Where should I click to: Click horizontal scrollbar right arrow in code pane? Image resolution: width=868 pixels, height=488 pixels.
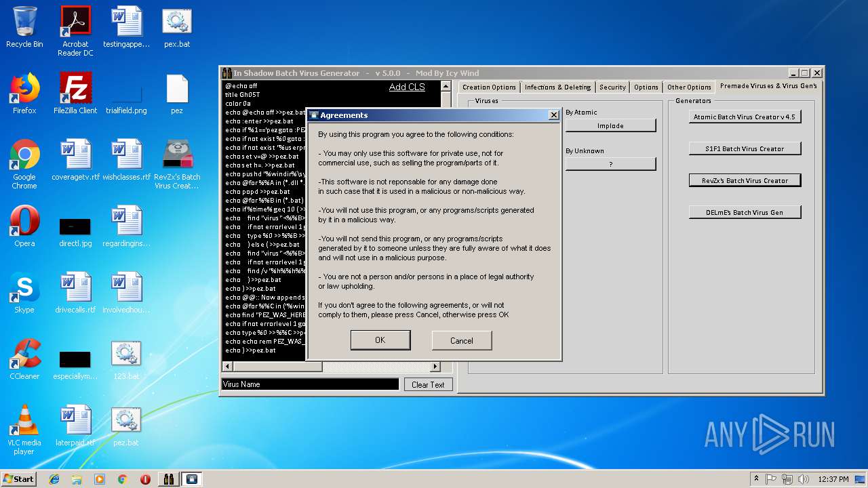[436, 367]
